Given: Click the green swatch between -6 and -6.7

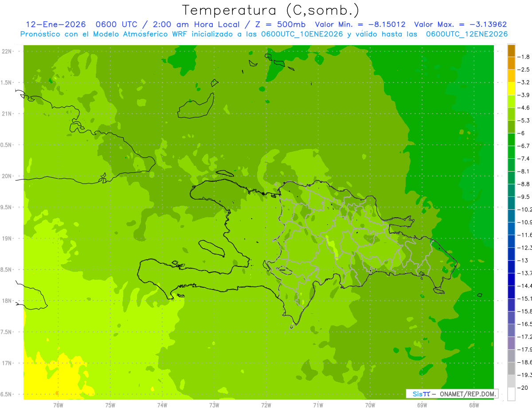Looking at the screenshot, I should (x=511, y=140).
